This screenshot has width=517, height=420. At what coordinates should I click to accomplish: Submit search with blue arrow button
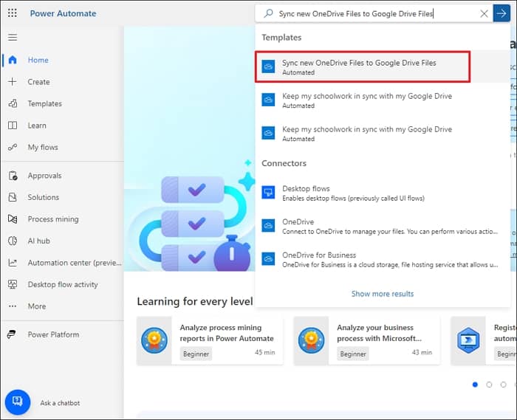[x=501, y=13]
